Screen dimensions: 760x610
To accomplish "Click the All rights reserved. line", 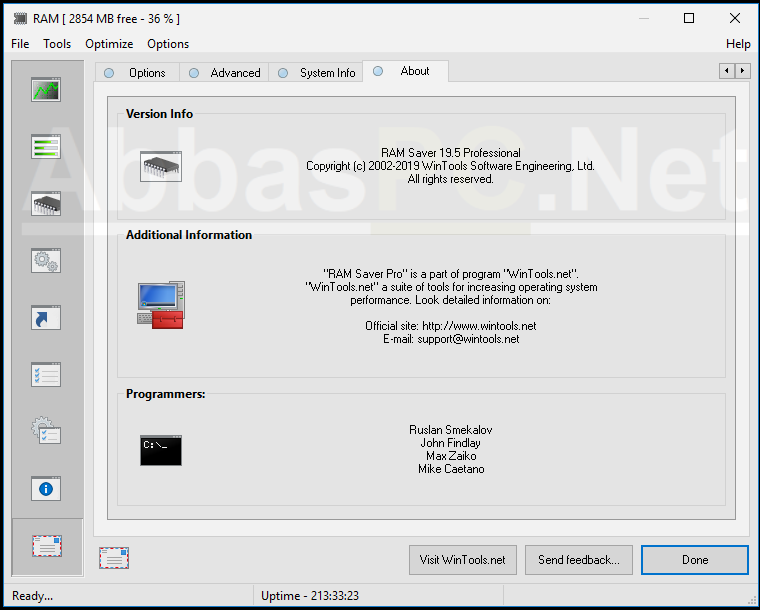I will point(451,179).
